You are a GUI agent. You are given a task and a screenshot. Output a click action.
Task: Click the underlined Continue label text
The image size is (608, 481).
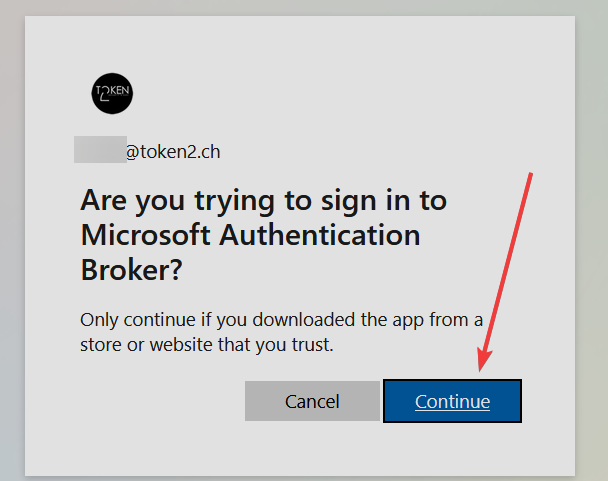tap(452, 401)
